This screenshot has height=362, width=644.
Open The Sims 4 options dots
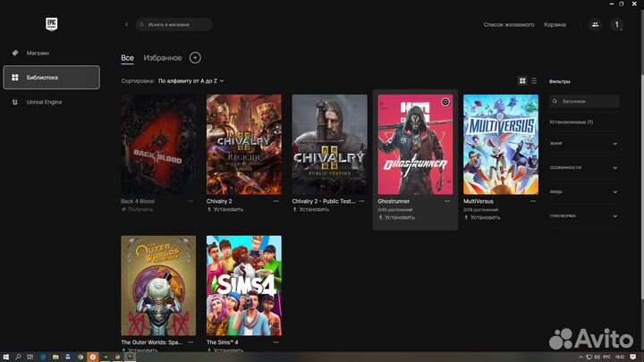point(276,341)
